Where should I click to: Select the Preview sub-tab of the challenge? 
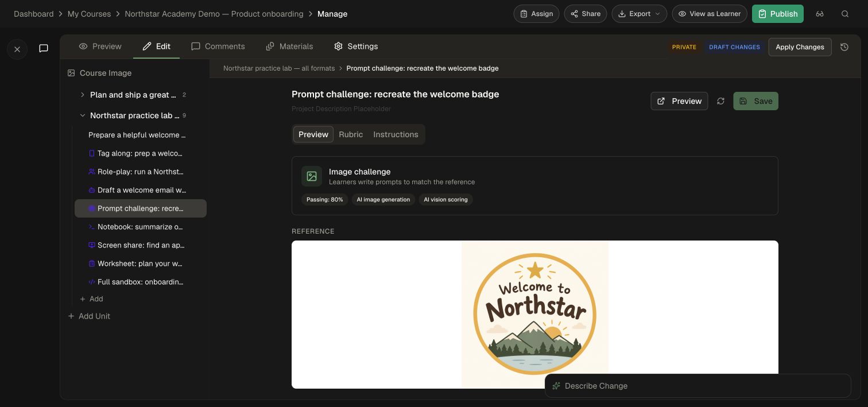pyautogui.click(x=313, y=134)
